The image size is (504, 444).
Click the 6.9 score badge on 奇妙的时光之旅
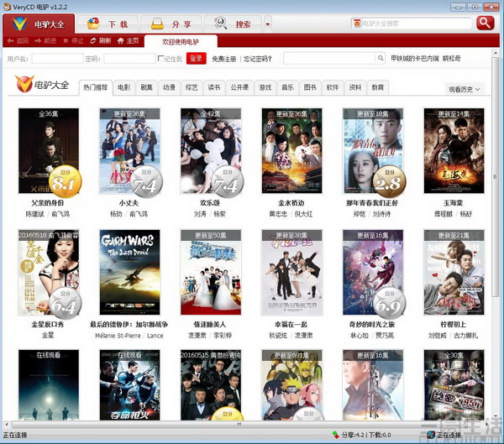point(390,303)
